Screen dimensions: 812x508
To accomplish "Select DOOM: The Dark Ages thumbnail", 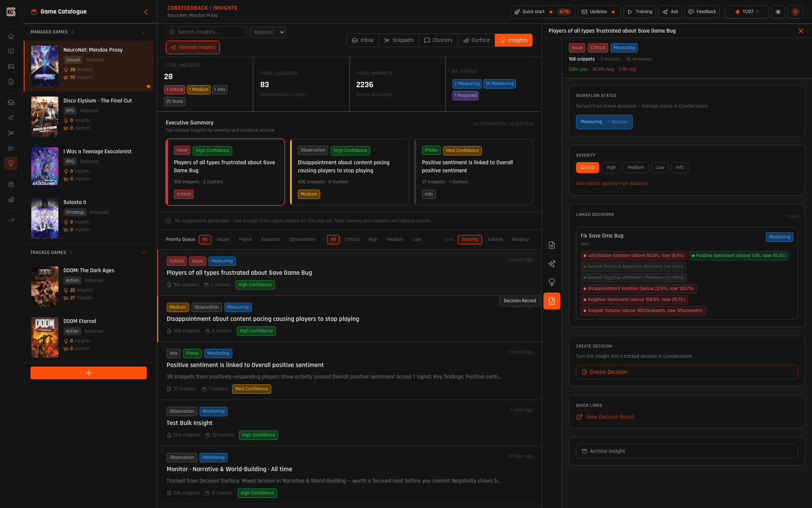I will coord(45,287).
